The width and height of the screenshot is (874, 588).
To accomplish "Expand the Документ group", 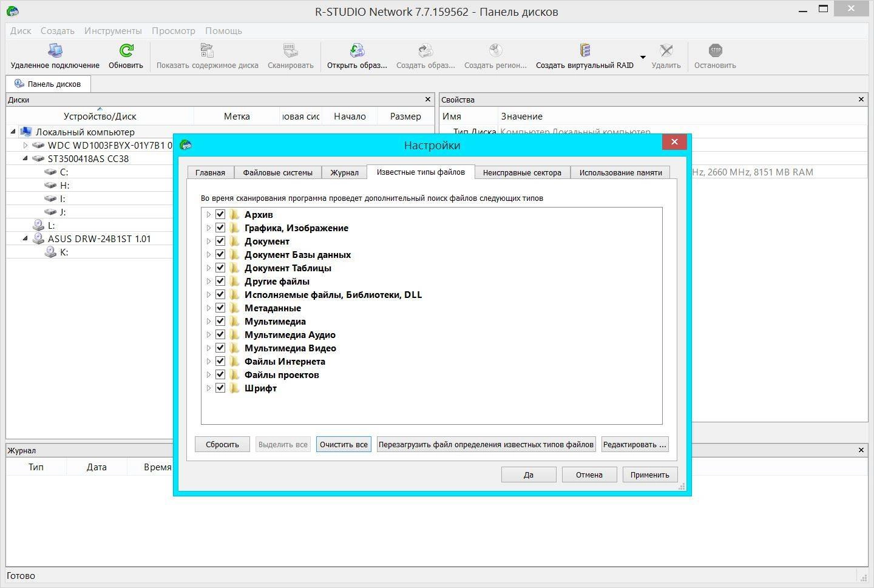I will [x=208, y=241].
